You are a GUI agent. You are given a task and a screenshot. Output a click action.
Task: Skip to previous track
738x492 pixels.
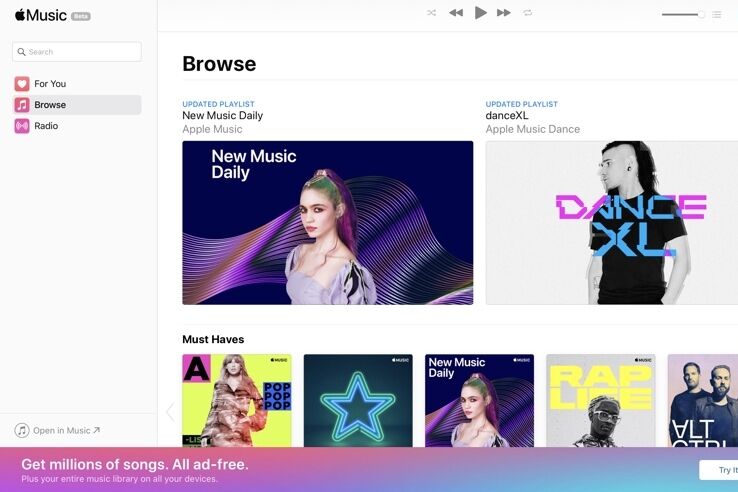[x=456, y=13]
